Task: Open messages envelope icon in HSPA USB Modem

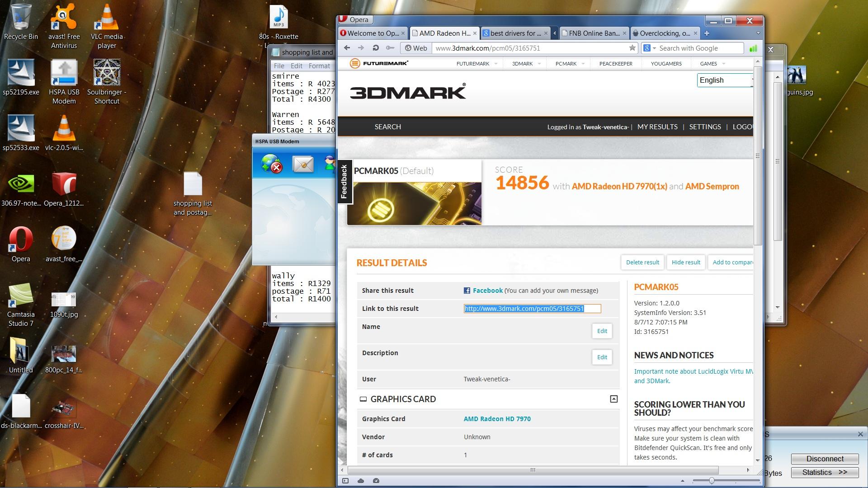Action: coord(303,164)
